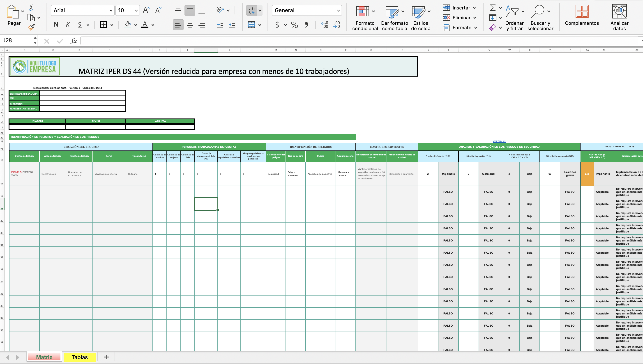Toggle bold formatting
The width and height of the screenshot is (643, 364).
point(56,24)
